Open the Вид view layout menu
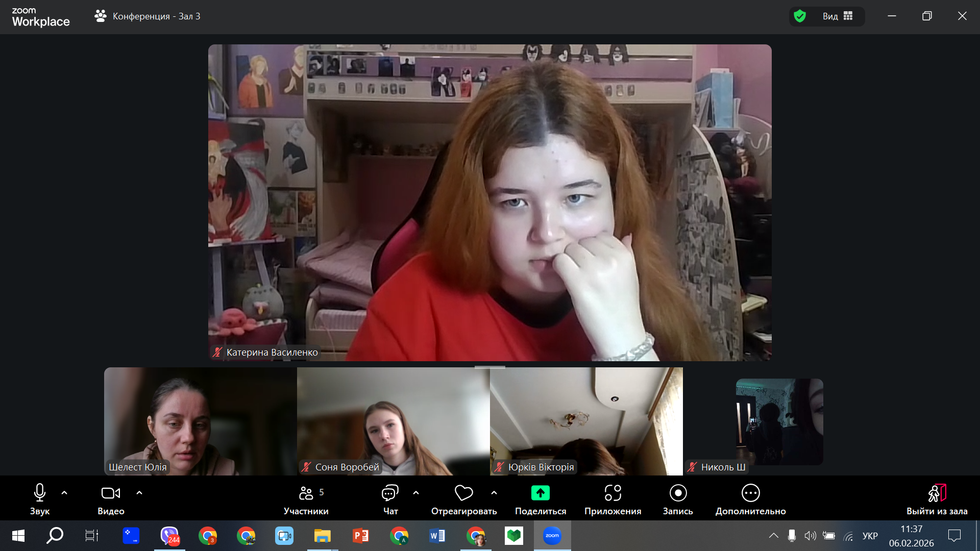 click(x=838, y=16)
